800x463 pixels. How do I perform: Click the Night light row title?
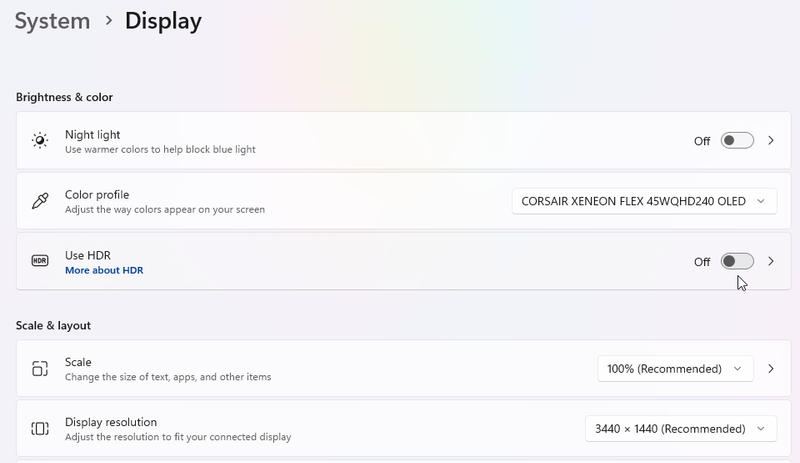pos(92,134)
